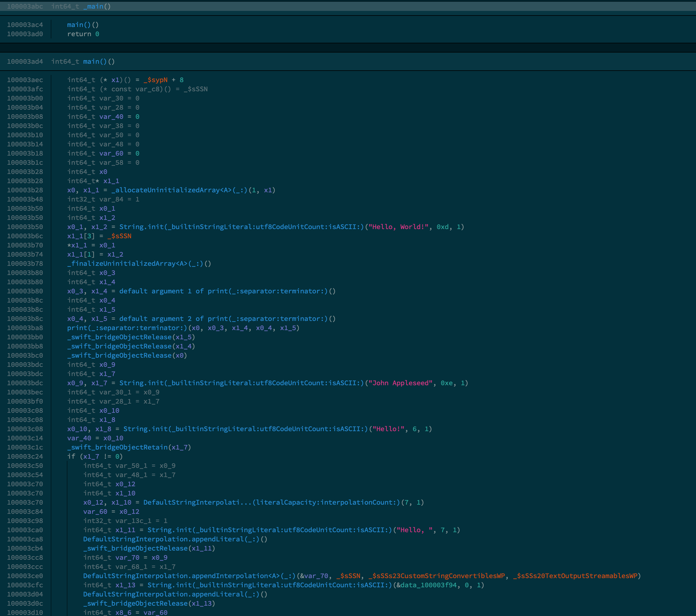This screenshot has width=696, height=616.
Task: Select the 'int64_t x1_10' declaration
Action: pos(109,494)
